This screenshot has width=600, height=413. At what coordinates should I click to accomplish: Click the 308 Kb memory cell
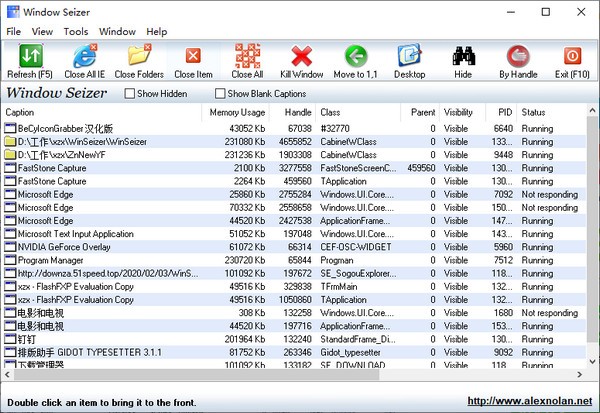[252, 313]
